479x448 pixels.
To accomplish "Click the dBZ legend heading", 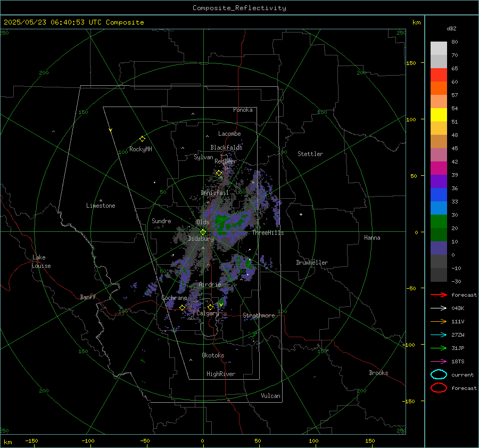I will click(x=451, y=28).
